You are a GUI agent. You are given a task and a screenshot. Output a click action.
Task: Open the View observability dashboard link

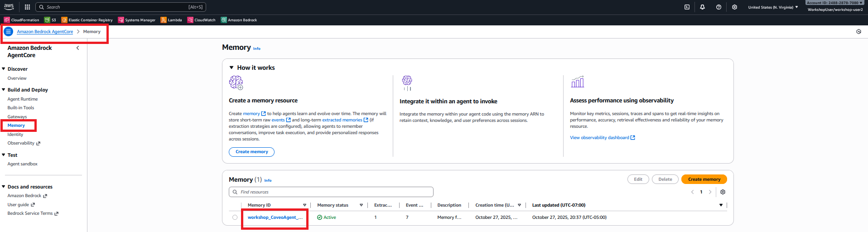[603, 138]
